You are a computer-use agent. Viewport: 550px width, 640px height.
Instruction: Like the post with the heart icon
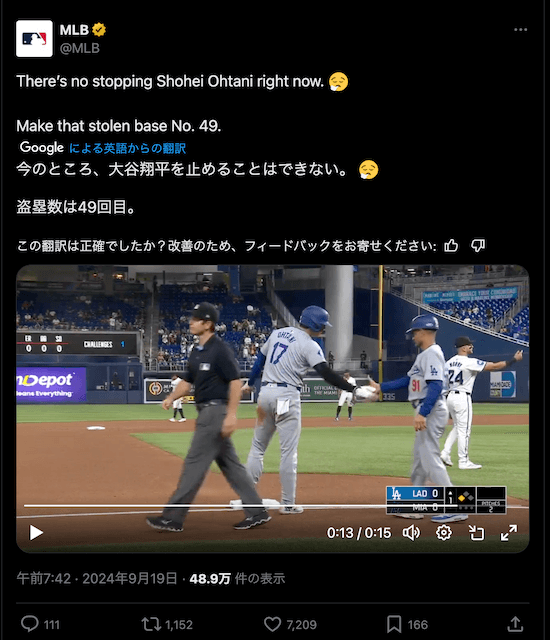click(272, 624)
